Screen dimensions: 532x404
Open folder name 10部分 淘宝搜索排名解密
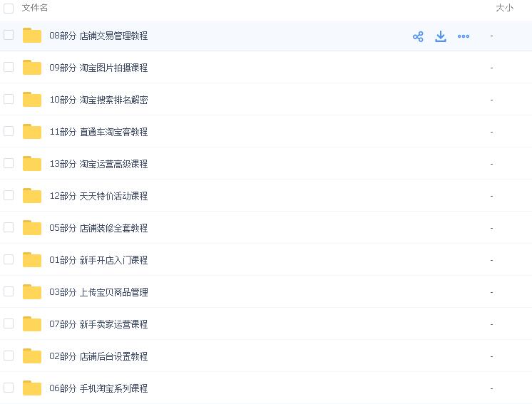(98, 100)
